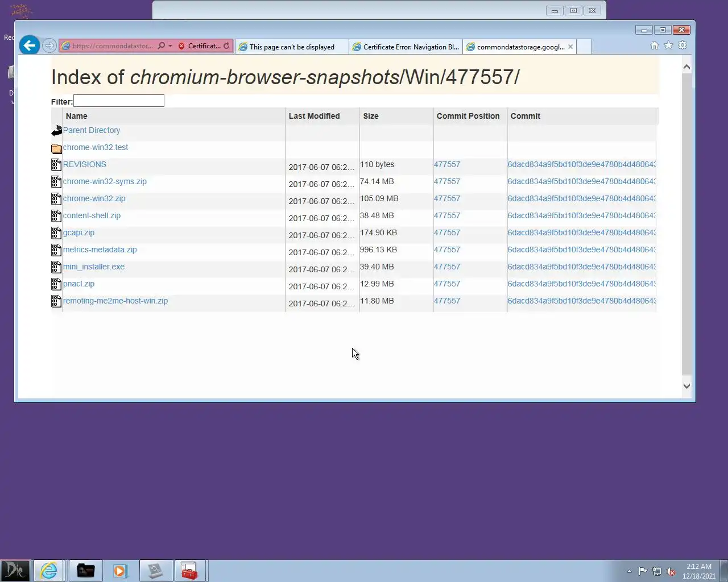Open the file explorer folder taskbar icon
This screenshot has height=582, width=728.
point(85,571)
